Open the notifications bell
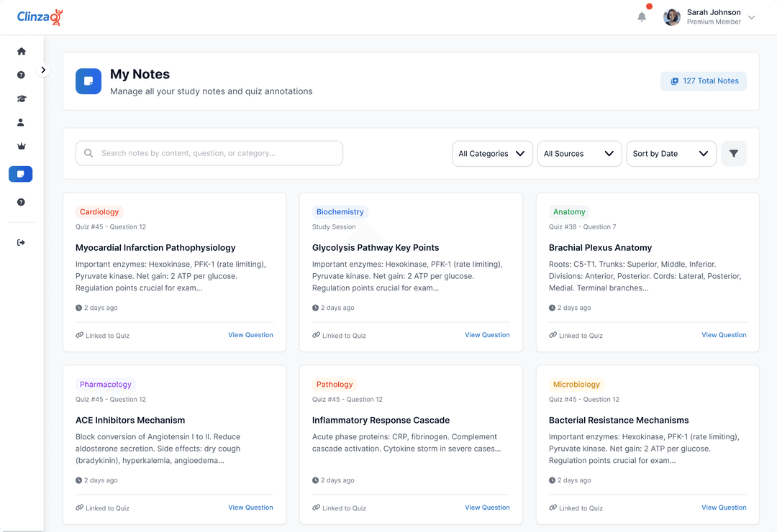Image resolution: width=777 pixels, height=532 pixels. tap(642, 17)
